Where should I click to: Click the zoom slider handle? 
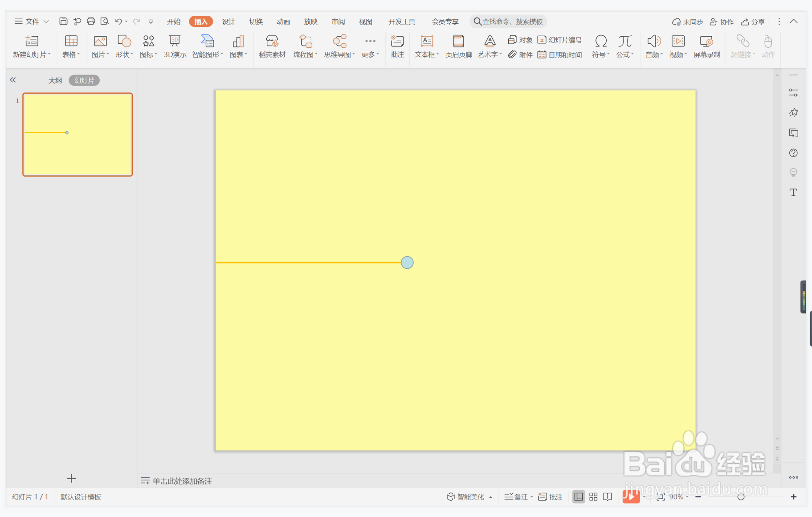(741, 497)
